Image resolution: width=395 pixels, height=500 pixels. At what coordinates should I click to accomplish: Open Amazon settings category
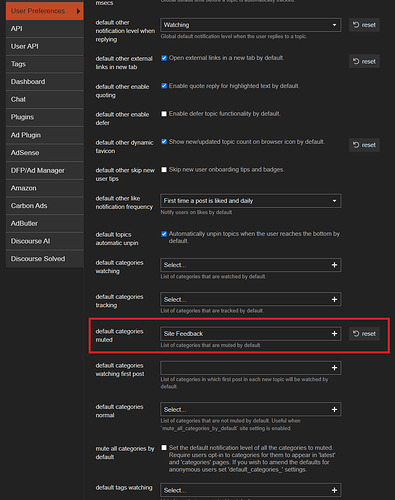coord(44,188)
